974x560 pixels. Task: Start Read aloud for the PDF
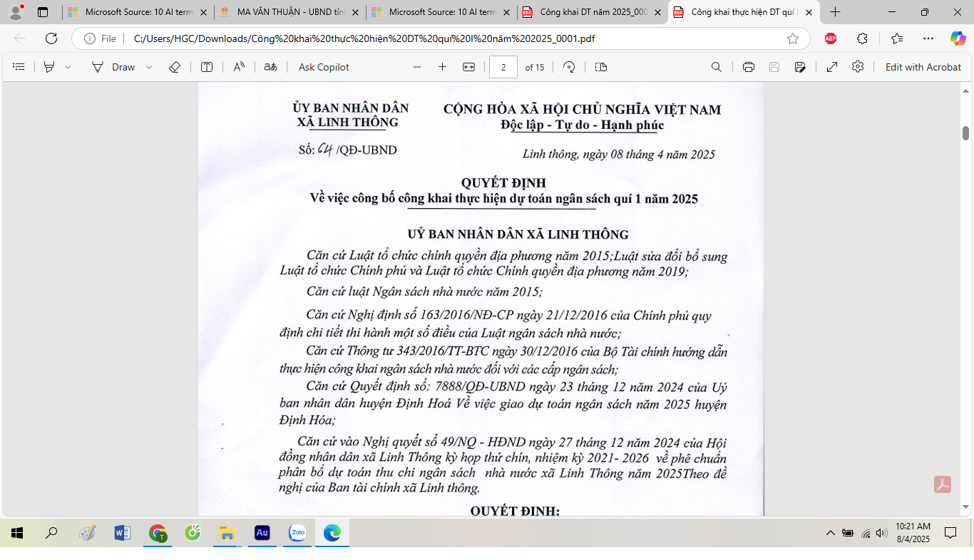click(239, 67)
